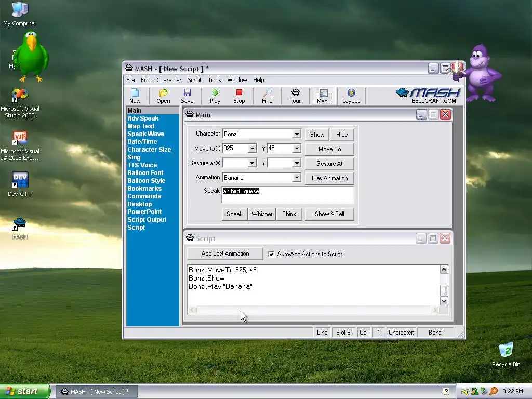This screenshot has width=532, height=399.
Task: Select Adv Speak in the sidebar
Action: click(143, 118)
